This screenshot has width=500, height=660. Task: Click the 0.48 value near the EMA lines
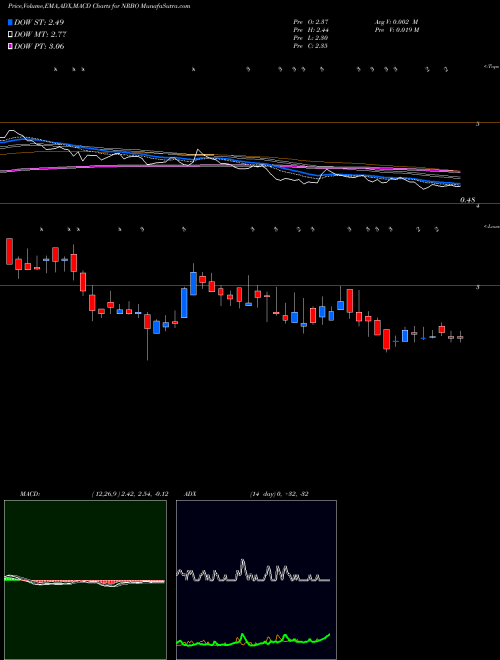coord(468,201)
